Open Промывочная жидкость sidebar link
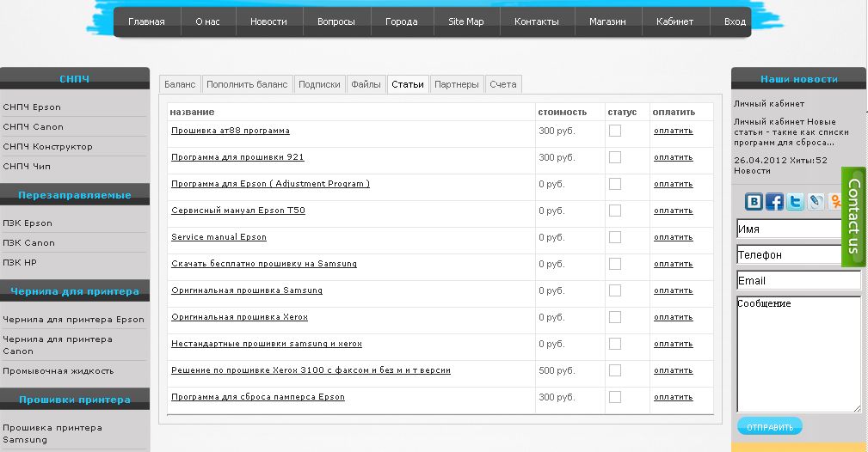Viewport: 868px width, 452px height. (58, 370)
